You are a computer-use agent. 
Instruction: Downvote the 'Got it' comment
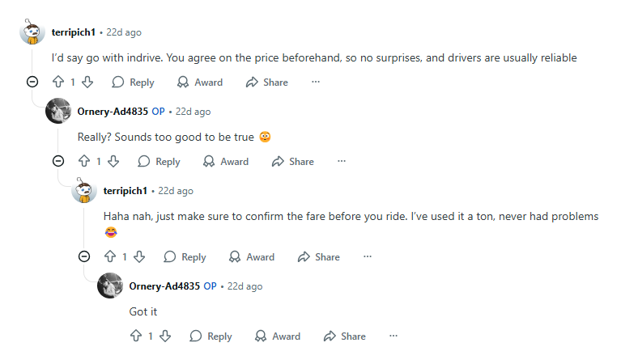pyautogui.click(x=165, y=336)
